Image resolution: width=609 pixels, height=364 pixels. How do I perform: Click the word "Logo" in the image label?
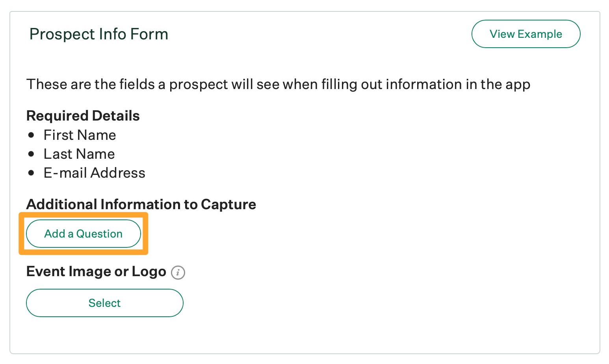pyautogui.click(x=149, y=271)
